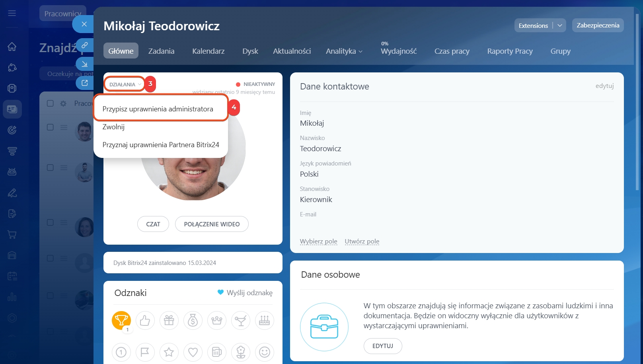Pick the flower badge
Screen dimensions: 643x364
click(241, 352)
